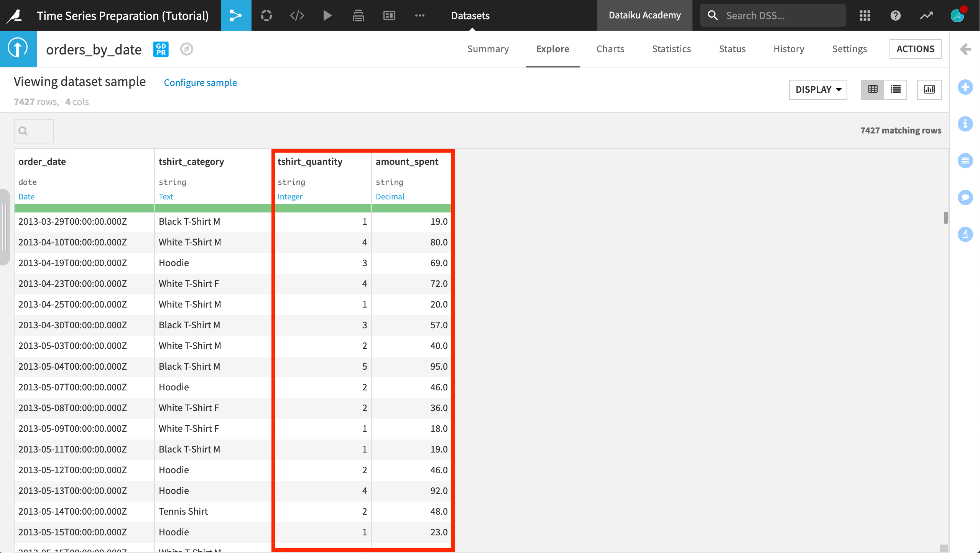Toggle the column quick charts view
The height and width of the screenshot is (553, 980).
click(x=929, y=89)
